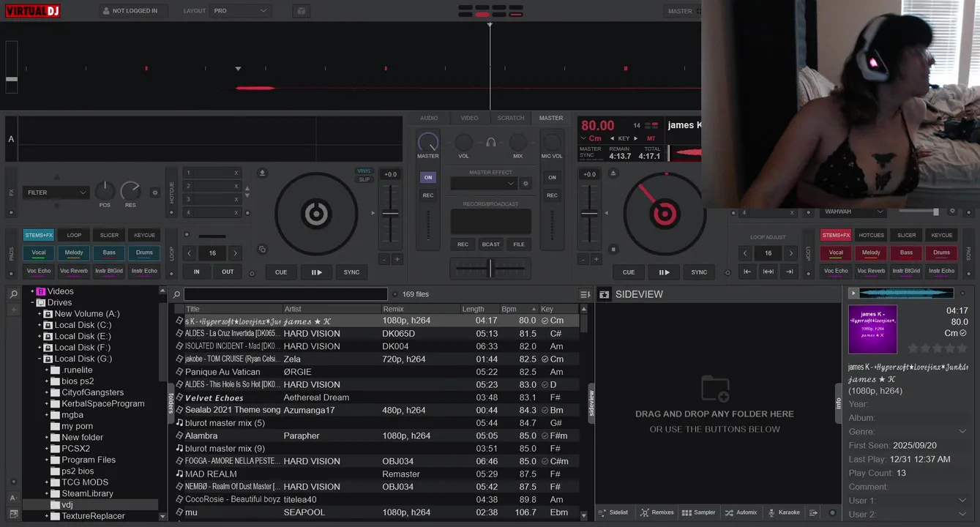Open the MASTER EFFECT dropdown
This screenshot has width=980, height=527.
[483, 184]
